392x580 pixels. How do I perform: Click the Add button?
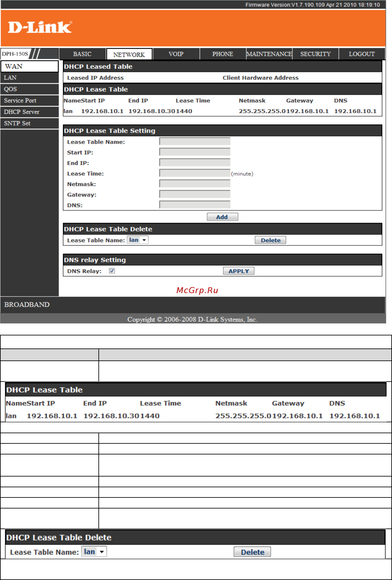tap(222, 217)
